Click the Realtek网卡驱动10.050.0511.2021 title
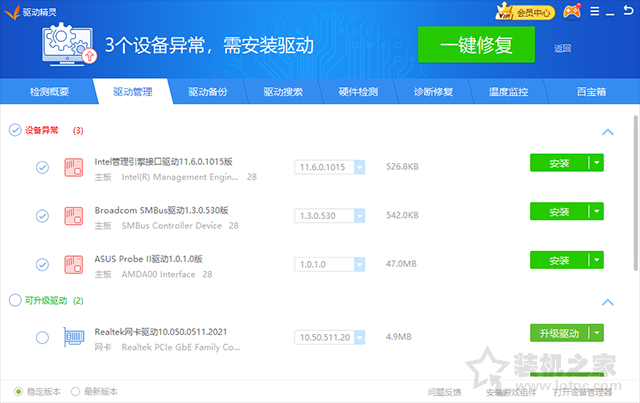640x403 pixels. tap(160, 332)
